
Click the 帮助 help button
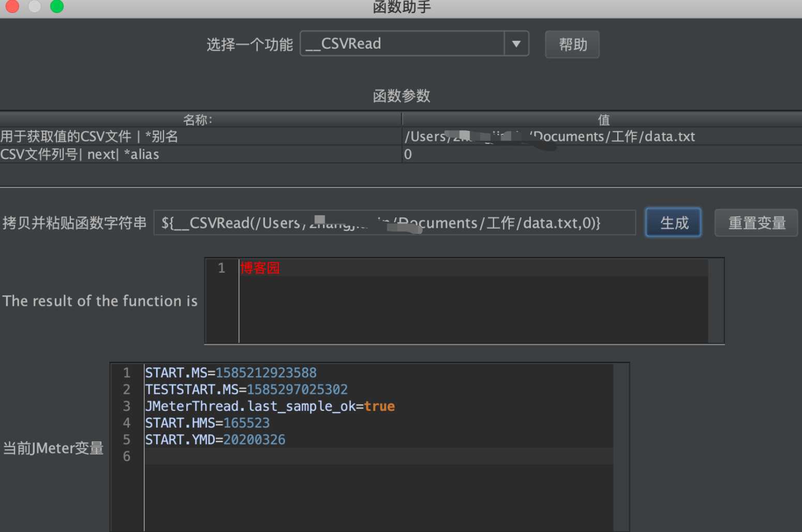coord(572,45)
